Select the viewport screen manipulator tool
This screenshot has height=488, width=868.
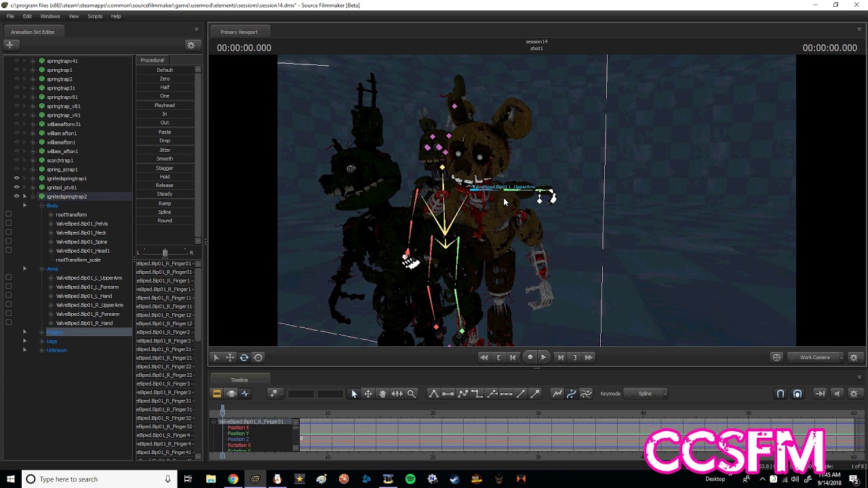(258, 357)
